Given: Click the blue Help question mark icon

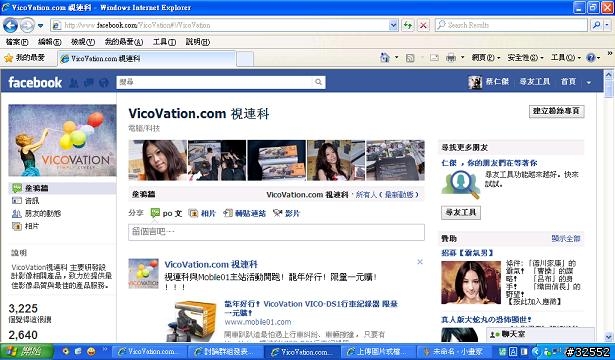Looking at the screenshot, I should tap(591, 58).
